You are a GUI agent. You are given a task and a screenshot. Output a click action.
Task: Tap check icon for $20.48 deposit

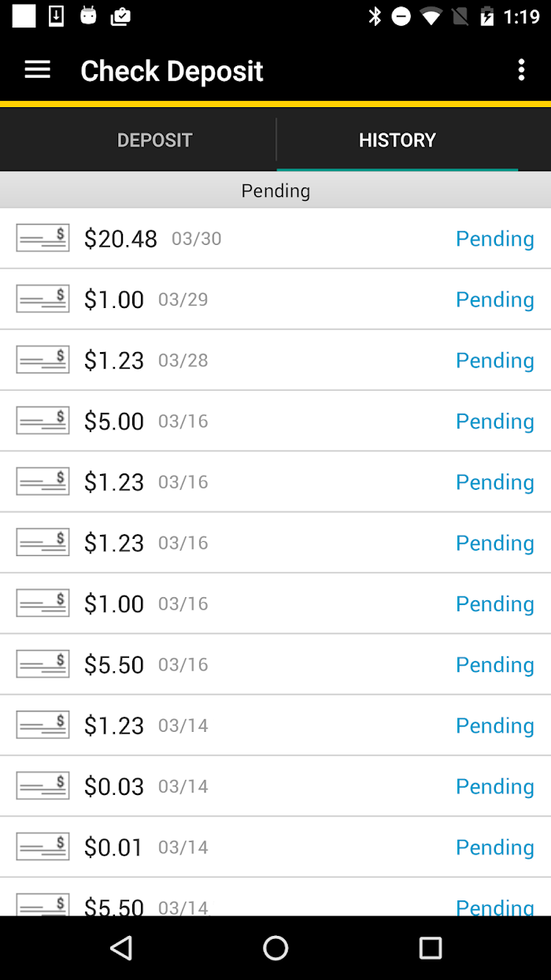(x=43, y=238)
